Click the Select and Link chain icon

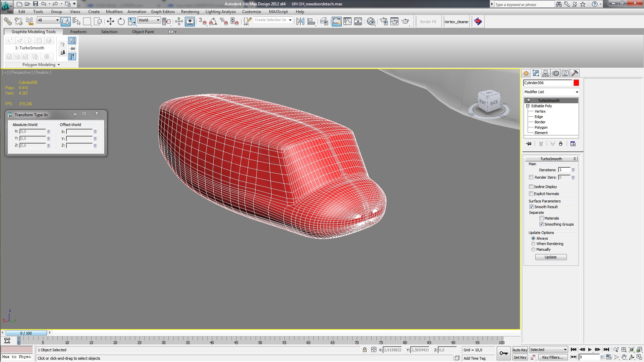click(x=7, y=22)
